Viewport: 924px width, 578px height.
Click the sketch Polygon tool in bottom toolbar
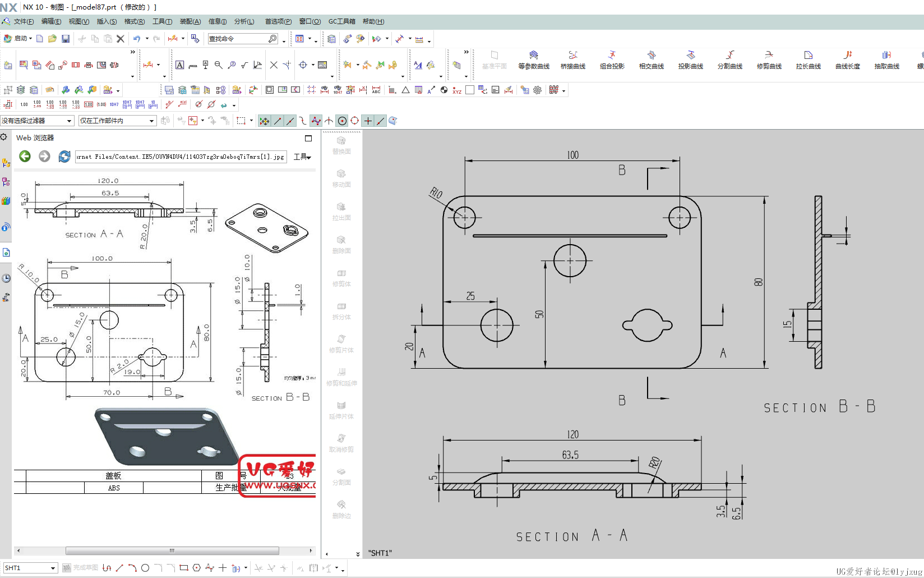tap(197, 568)
